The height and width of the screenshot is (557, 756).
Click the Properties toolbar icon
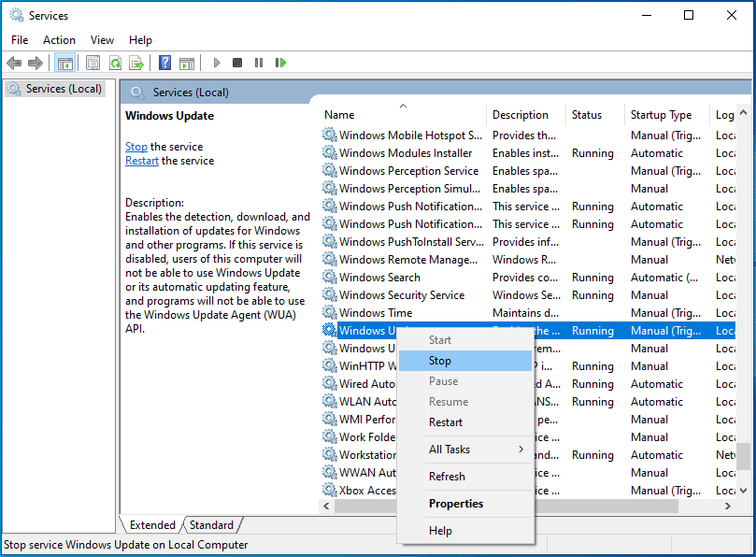[x=93, y=63]
